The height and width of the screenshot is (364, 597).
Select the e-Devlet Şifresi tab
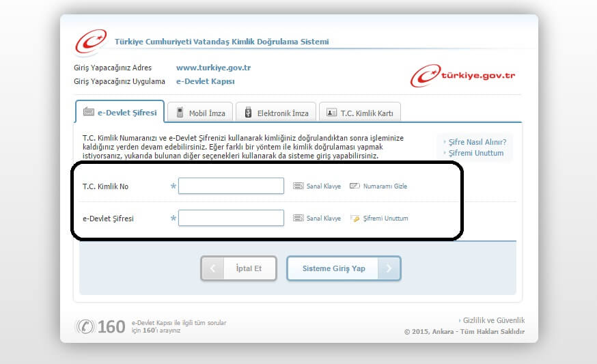[x=120, y=112]
